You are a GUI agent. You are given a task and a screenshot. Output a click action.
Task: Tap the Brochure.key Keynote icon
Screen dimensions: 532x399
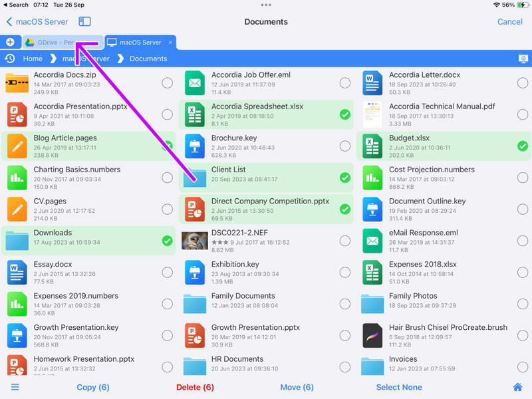195,146
